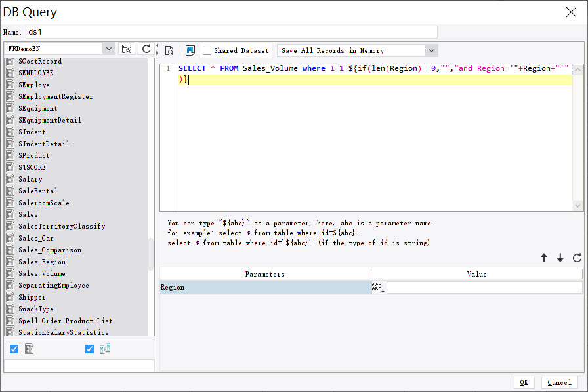The height and width of the screenshot is (392, 588).
Task: Select the SIndent table
Action: point(32,132)
